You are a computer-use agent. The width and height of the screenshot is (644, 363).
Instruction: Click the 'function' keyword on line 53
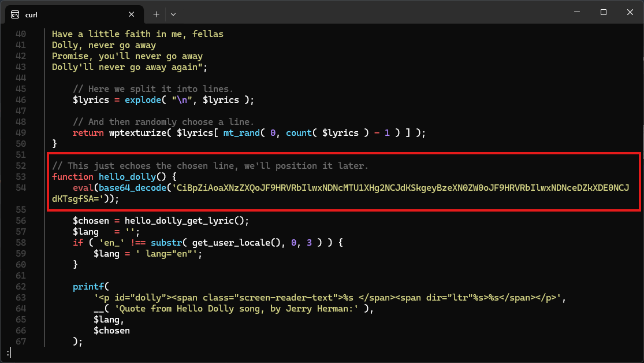(73, 177)
